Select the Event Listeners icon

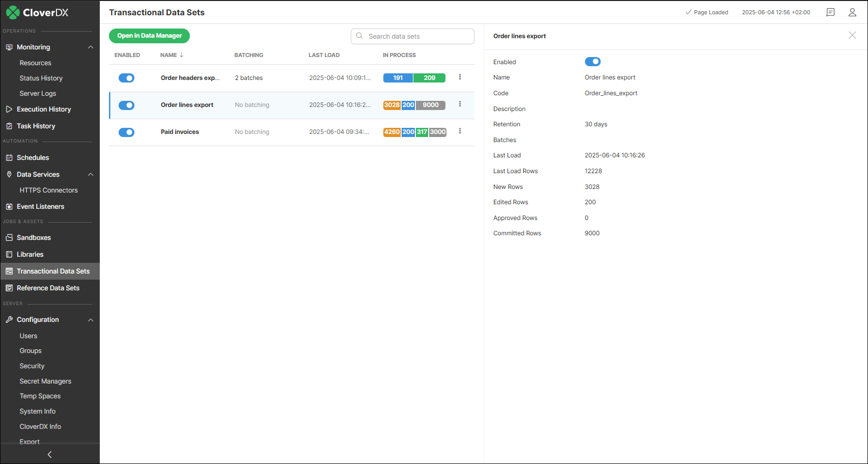click(9, 206)
